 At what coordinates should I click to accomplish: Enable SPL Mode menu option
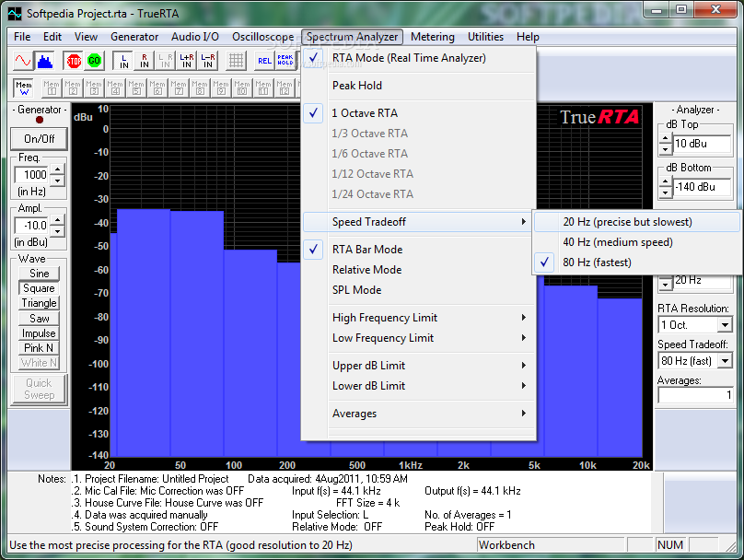[419, 290]
